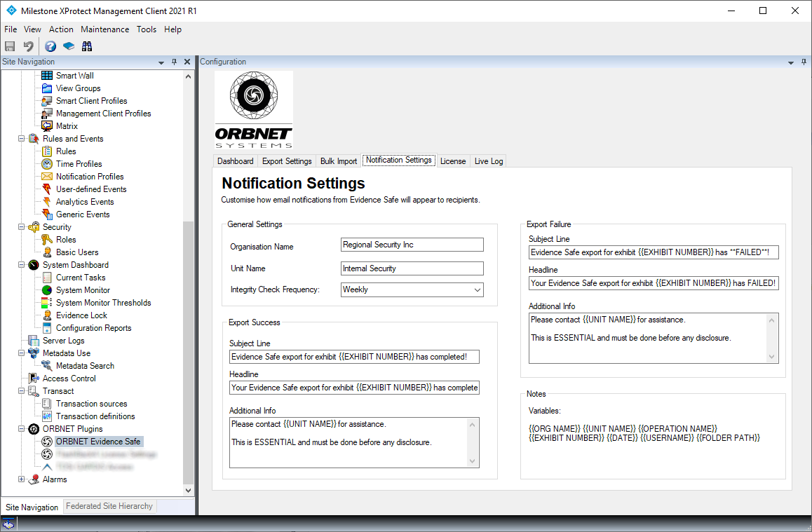The image size is (812, 532).
Task: Click the Transaction definitions icon
Action: tap(47, 416)
